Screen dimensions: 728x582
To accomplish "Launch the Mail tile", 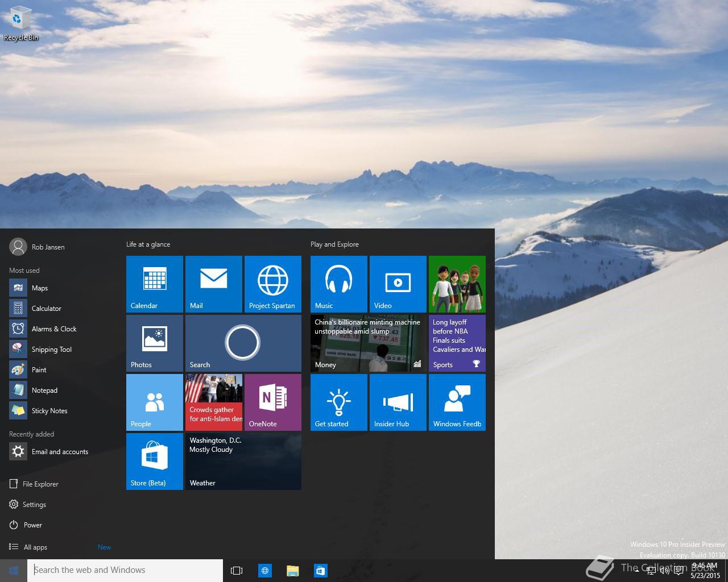I will coord(214,284).
